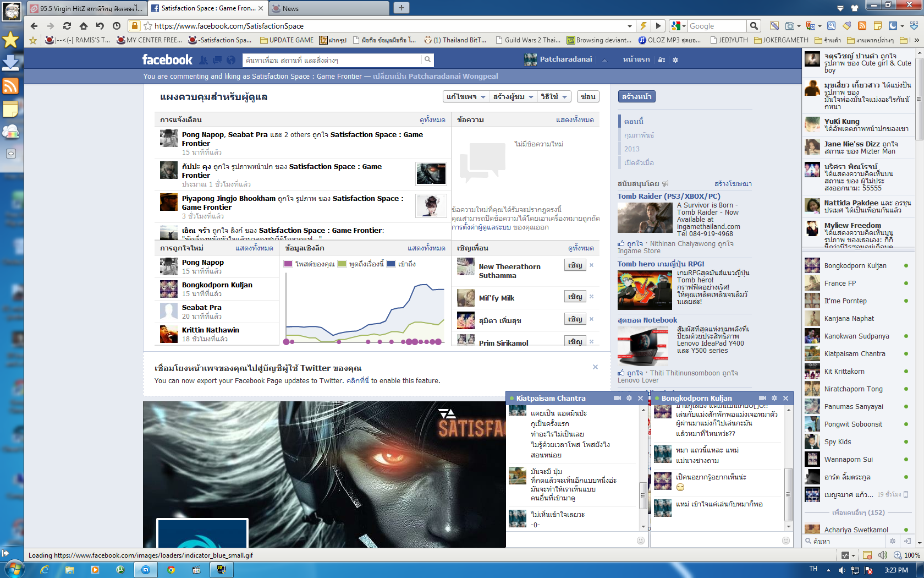Open a new tab with plus button
Screen dimensions: 924x578
(x=401, y=8)
